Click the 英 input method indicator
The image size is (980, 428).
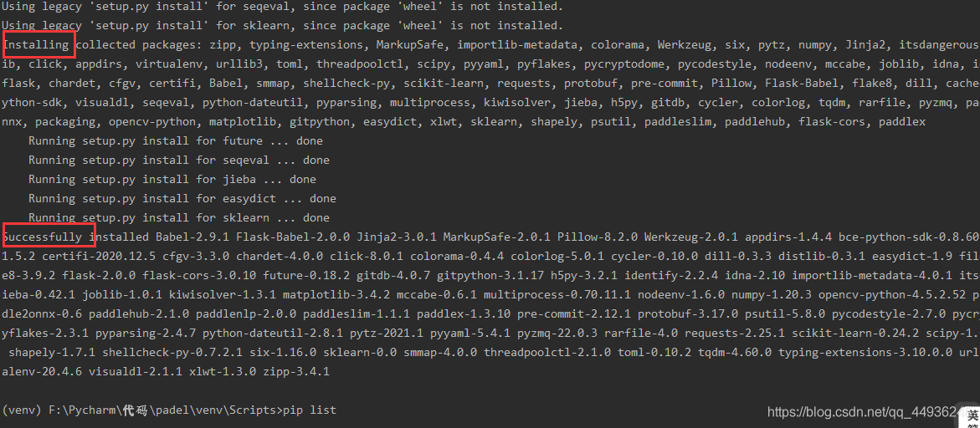pos(971,415)
